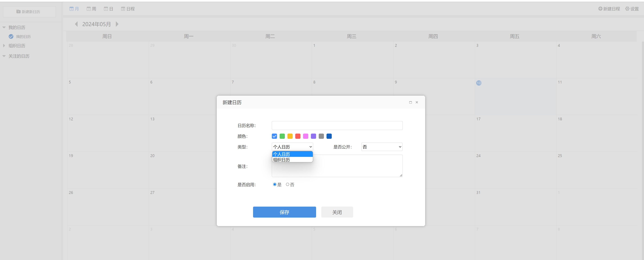The height and width of the screenshot is (260, 644).
Task: Collapse the 关注的日历 section
Action: click(4, 56)
